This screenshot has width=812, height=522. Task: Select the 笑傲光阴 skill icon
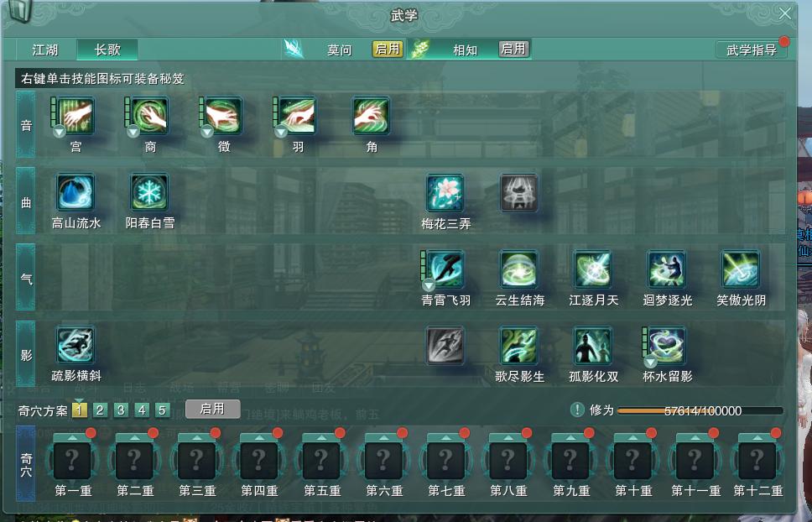coord(741,269)
